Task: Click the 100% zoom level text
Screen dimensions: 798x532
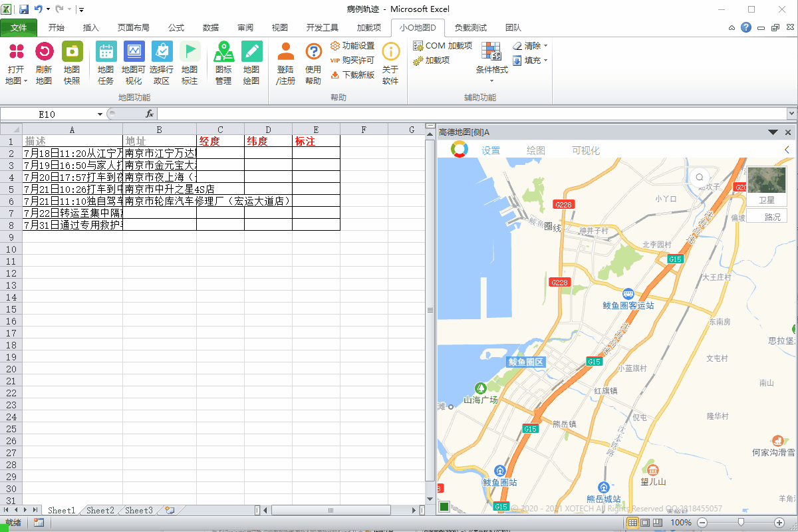Action: [x=680, y=523]
